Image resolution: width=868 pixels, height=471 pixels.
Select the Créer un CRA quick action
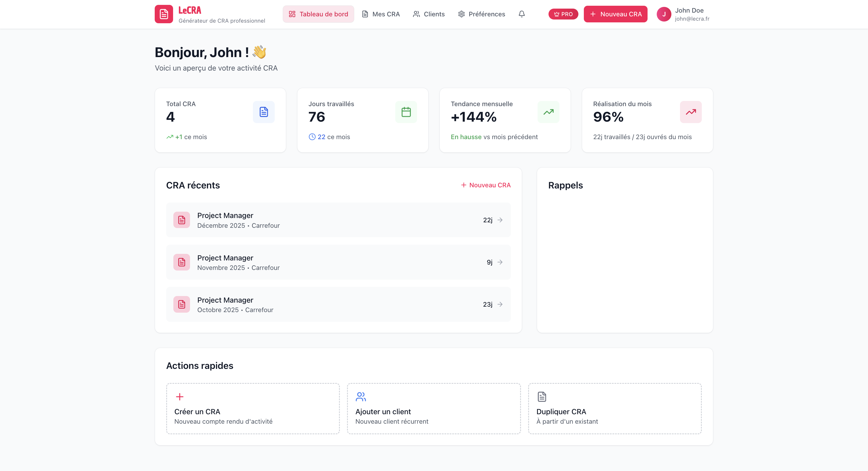pyautogui.click(x=253, y=408)
